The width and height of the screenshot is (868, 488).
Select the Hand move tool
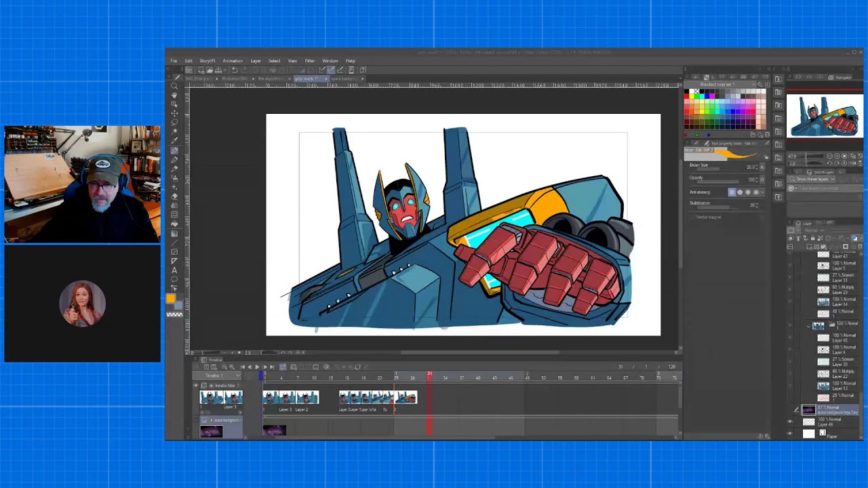[x=174, y=95]
